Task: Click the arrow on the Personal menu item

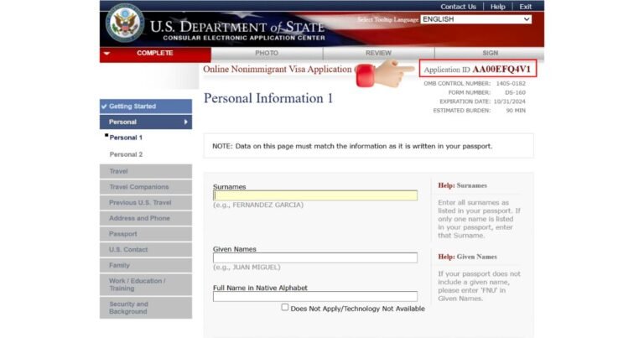Action: pos(185,122)
